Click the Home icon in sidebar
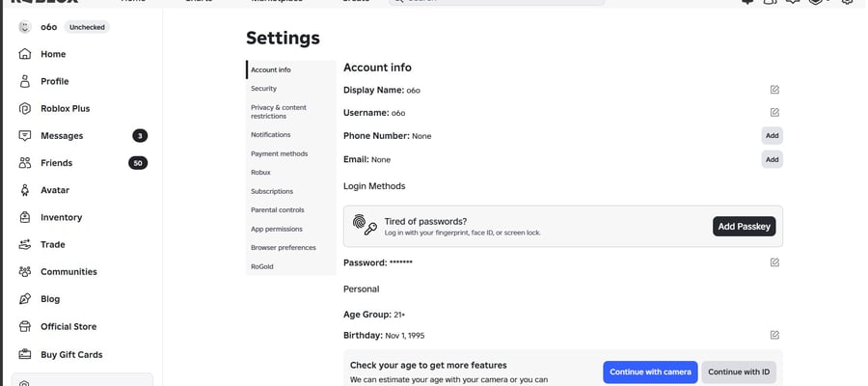This screenshot has width=868, height=386. pos(24,54)
